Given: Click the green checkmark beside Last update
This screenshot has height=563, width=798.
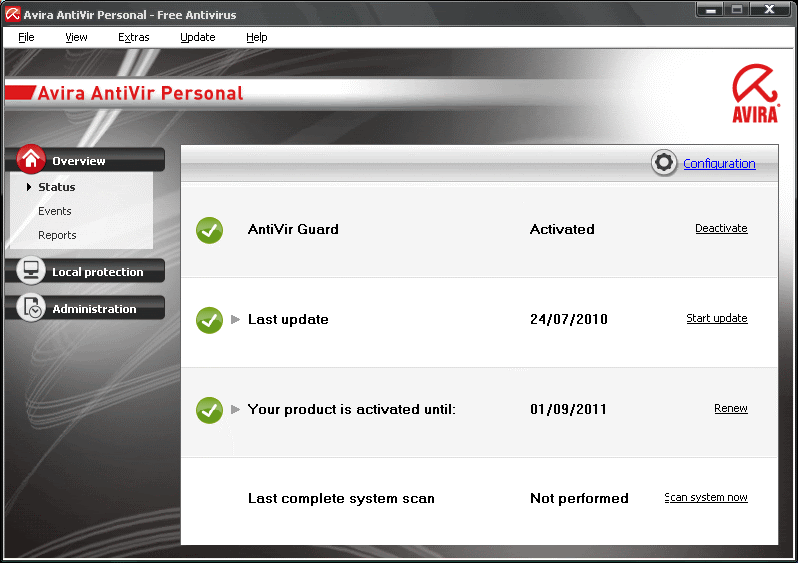Looking at the screenshot, I should (209, 320).
